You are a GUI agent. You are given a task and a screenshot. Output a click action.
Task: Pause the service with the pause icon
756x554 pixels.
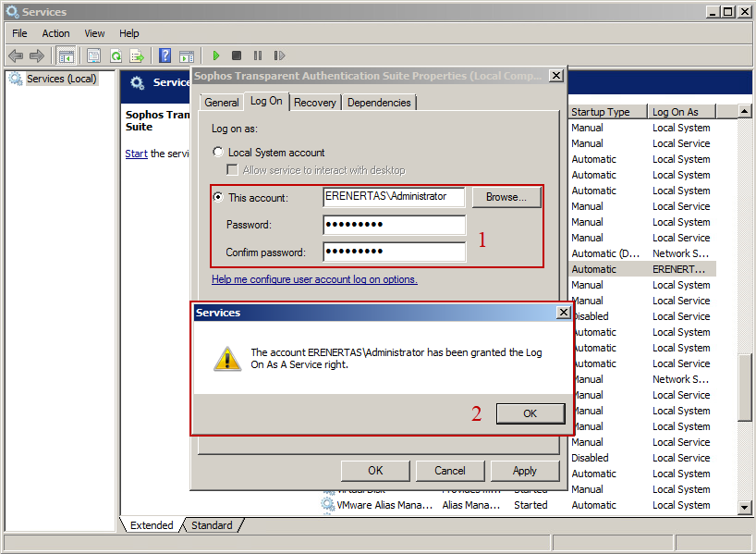tap(258, 56)
